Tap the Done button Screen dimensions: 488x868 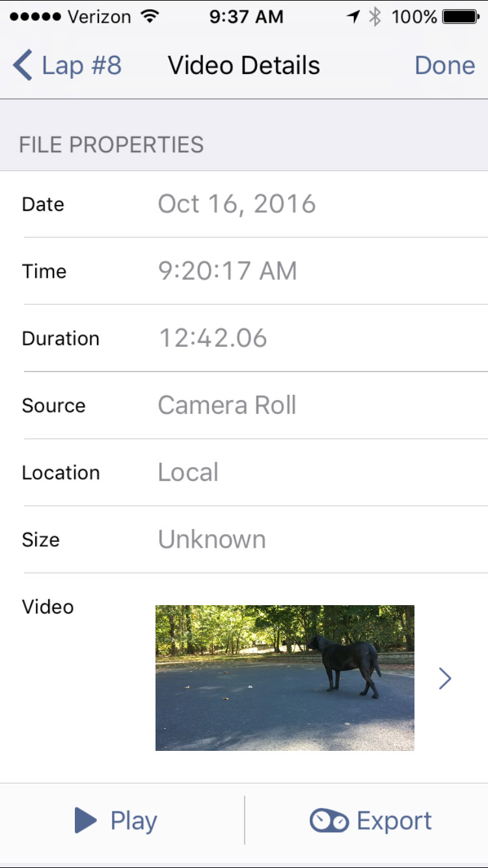click(x=445, y=66)
